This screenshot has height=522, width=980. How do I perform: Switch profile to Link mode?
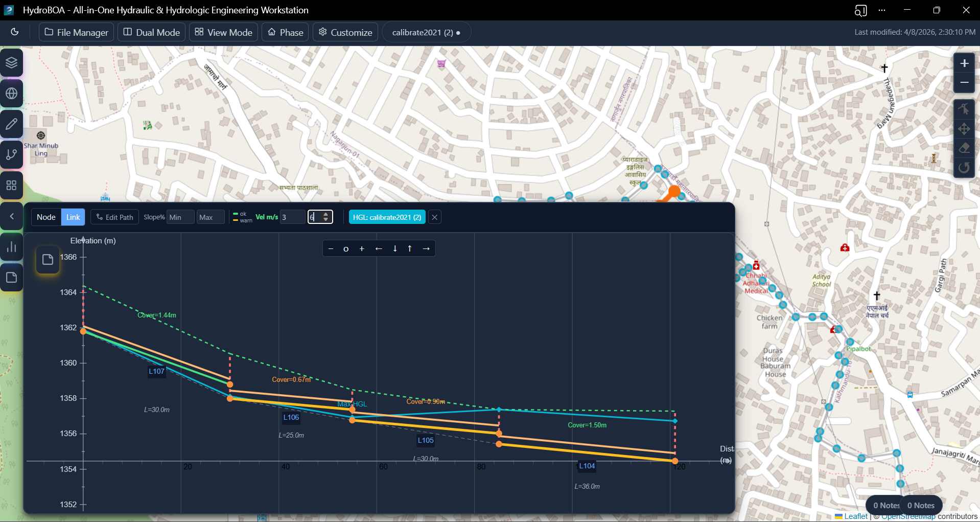73,217
